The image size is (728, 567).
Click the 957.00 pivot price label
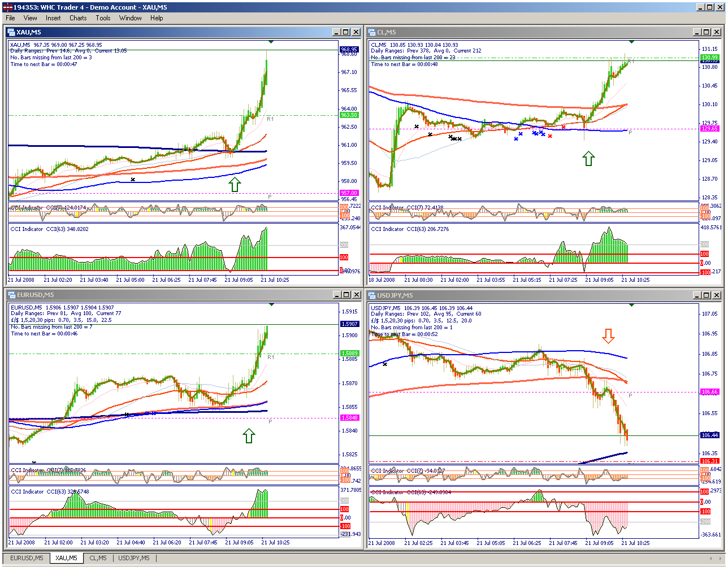click(x=349, y=193)
